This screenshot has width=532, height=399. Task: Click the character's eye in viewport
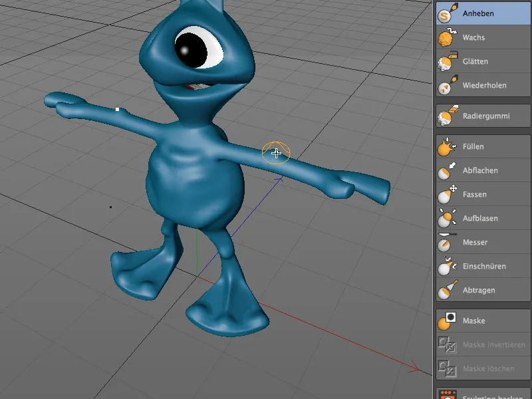tap(199, 47)
